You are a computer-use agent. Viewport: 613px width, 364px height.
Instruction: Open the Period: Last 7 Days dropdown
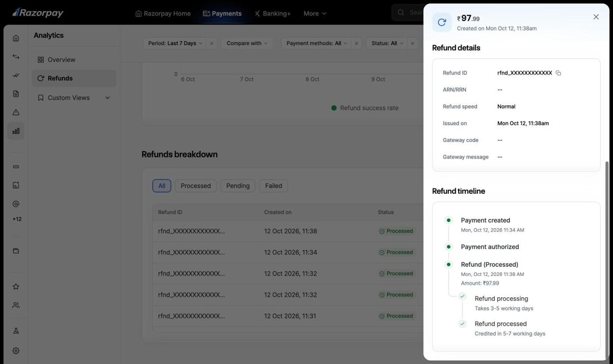(175, 43)
